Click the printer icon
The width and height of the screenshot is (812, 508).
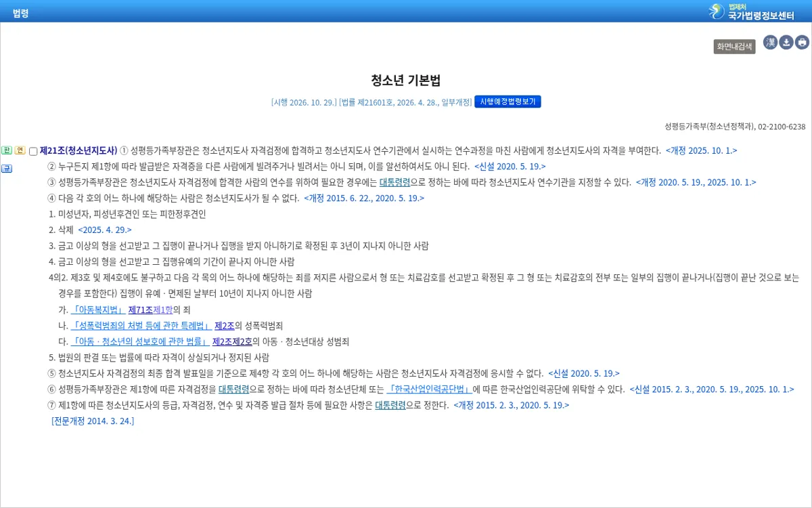pyautogui.click(x=802, y=43)
